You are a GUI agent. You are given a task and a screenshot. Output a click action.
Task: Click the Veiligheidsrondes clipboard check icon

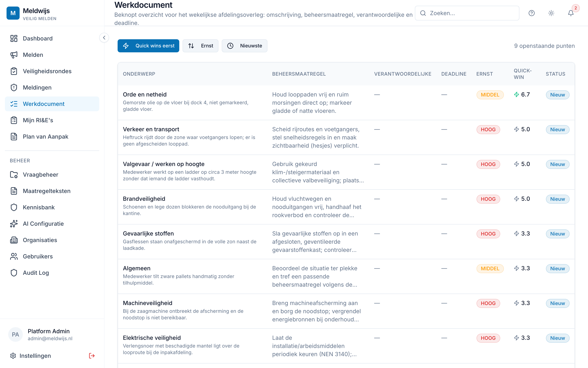pyautogui.click(x=14, y=71)
